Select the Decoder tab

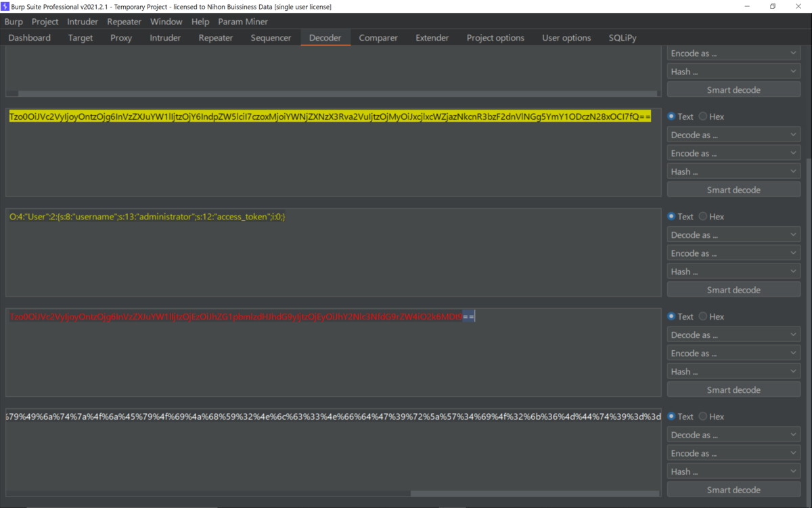coord(325,38)
